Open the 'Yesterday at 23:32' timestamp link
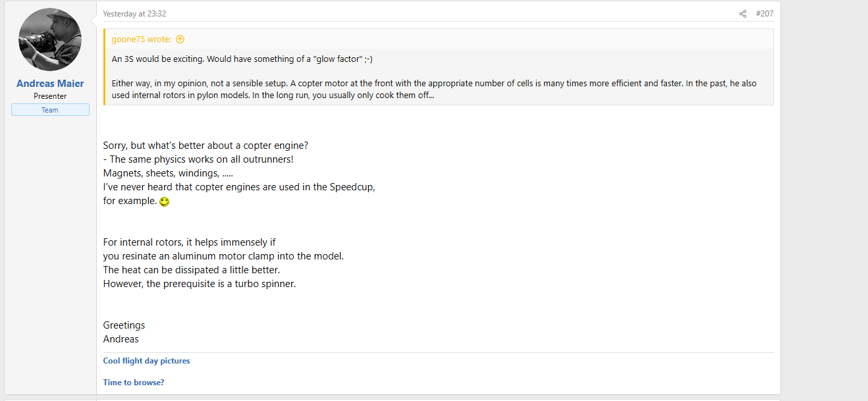 (134, 14)
